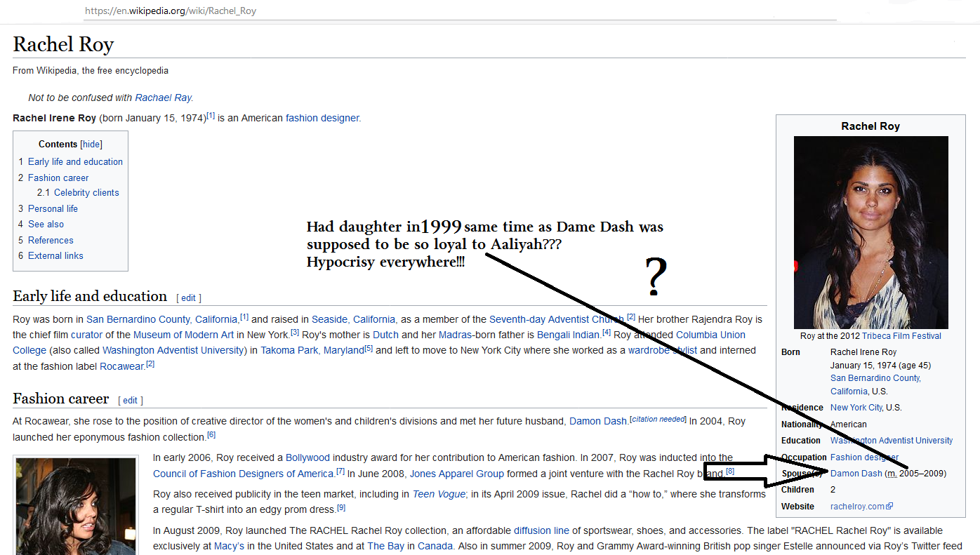
Task: Open the diffusion line link
Action: pyautogui.click(x=541, y=530)
